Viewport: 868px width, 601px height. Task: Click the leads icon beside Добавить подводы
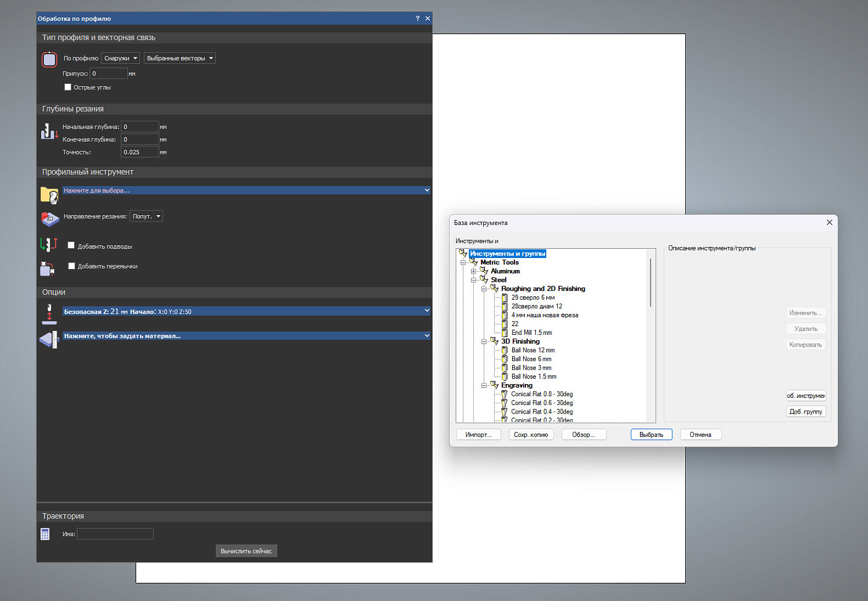tap(49, 245)
